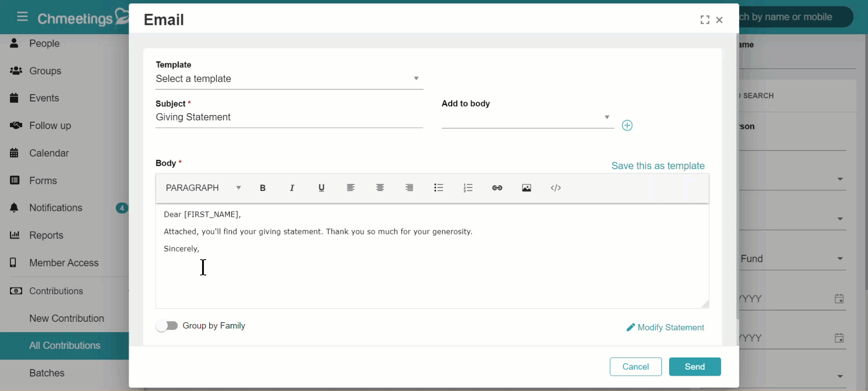Image resolution: width=868 pixels, height=391 pixels.
Task: Click the Reports chart icon
Action: click(14, 235)
